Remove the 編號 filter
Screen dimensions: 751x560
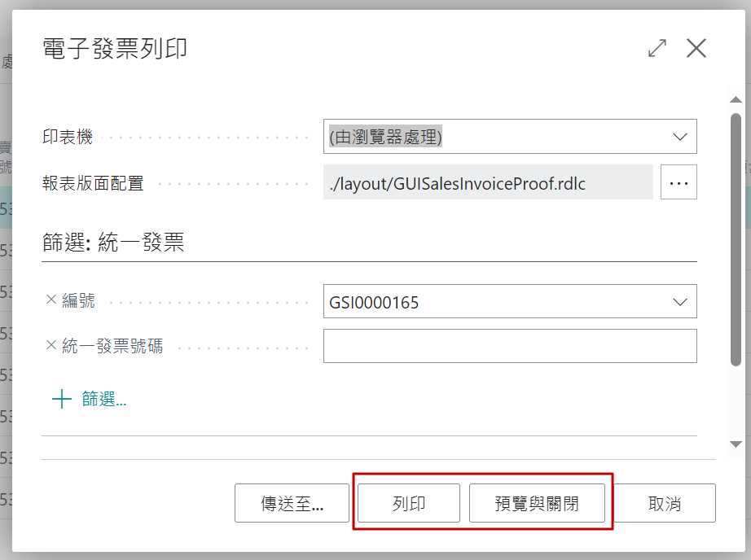[51, 300]
